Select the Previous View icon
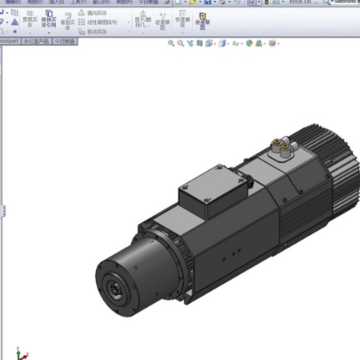 190,43
